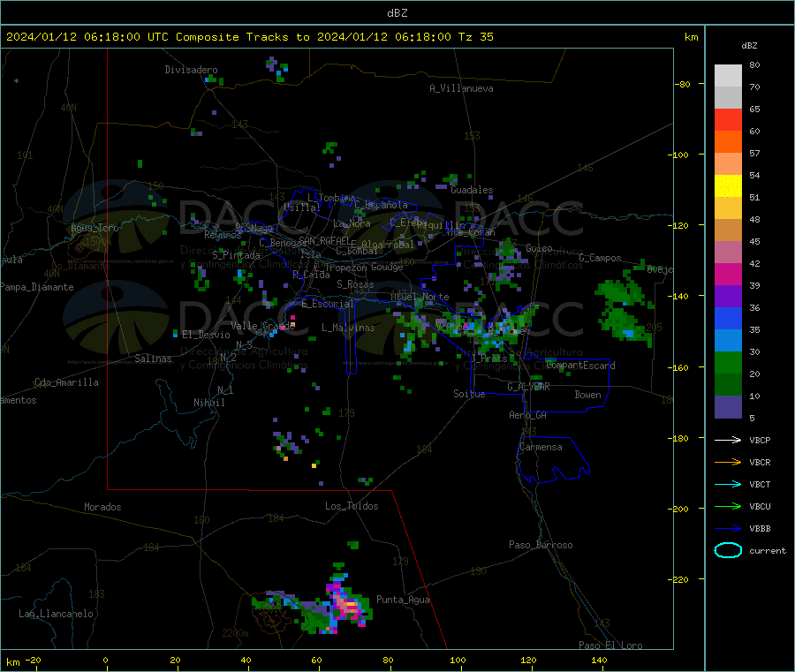Click the blue Carmensa polygon outline
The width and height of the screenshot is (795, 672).
point(553,458)
